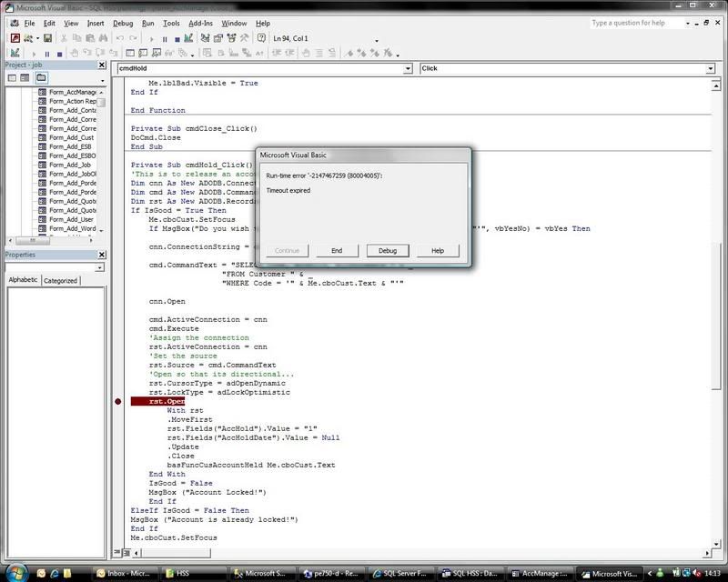Toggle Bookmark flag icon on Edit toolbar

(x=349, y=53)
